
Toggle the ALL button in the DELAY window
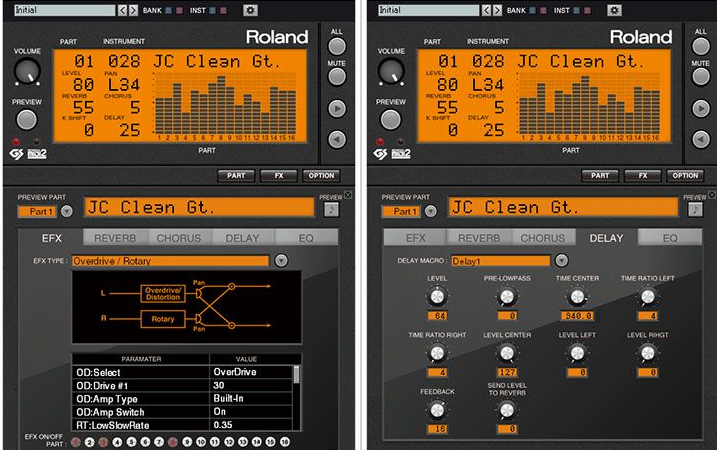click(x=701, y=46)
